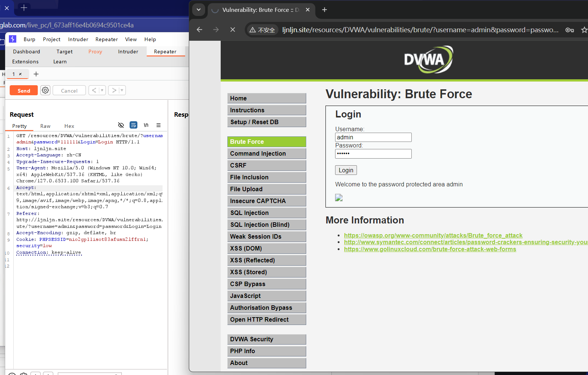Viewport: 588px width, 375px height.
Task: Open Intruder menu in menu bar
Action: (x=78, y=39)
